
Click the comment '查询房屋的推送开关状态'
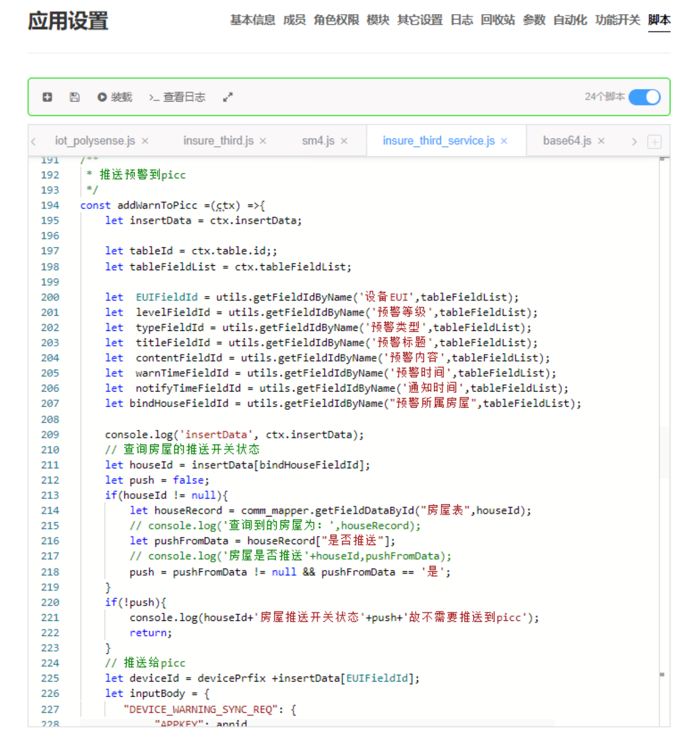(192, 449)
